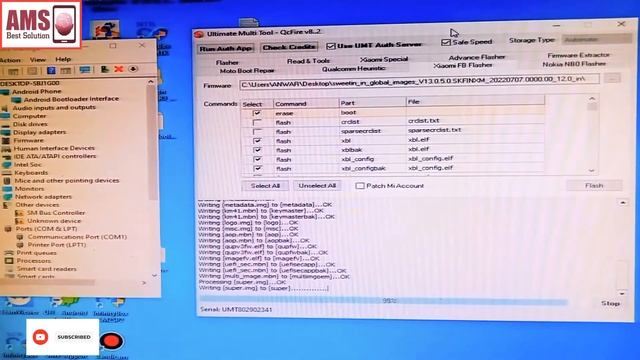Uncheck the flash xbl command checkbox

[257, 141]
